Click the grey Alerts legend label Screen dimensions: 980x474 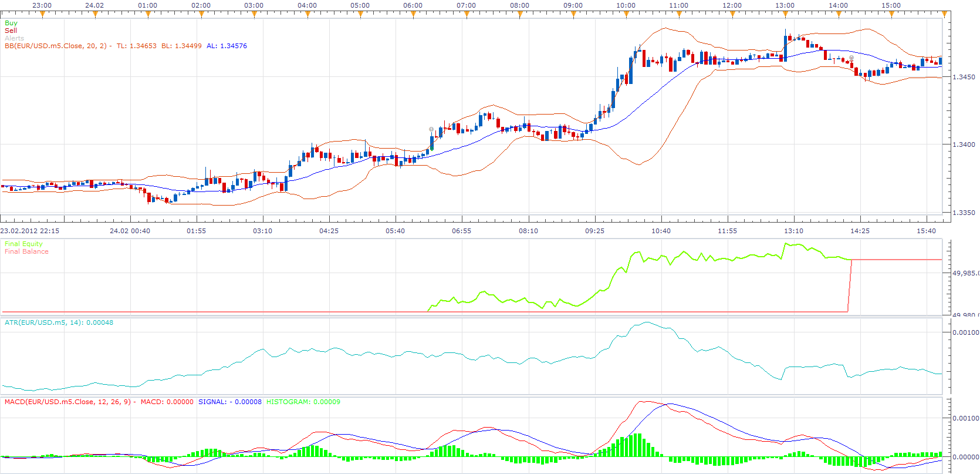[x=15, y=38]
